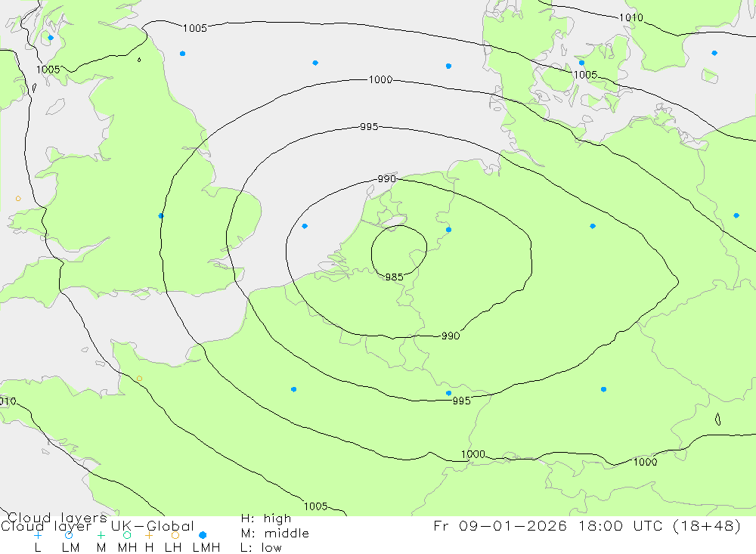Click the blue cloud dot over western Scotland

(x=51, y=38)
